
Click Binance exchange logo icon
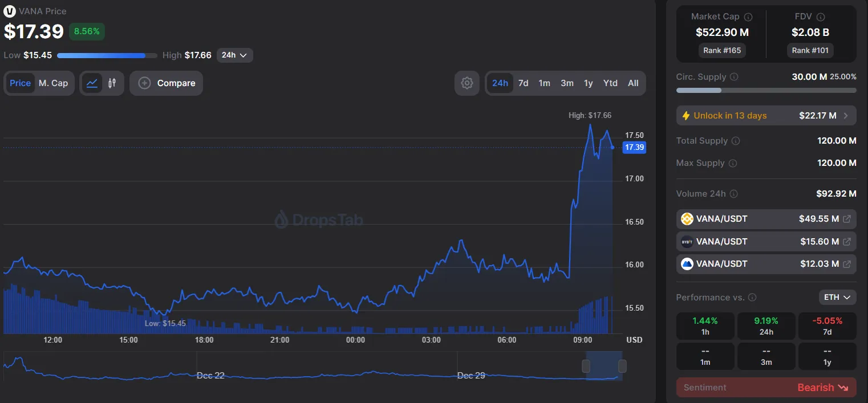(687, 219)
